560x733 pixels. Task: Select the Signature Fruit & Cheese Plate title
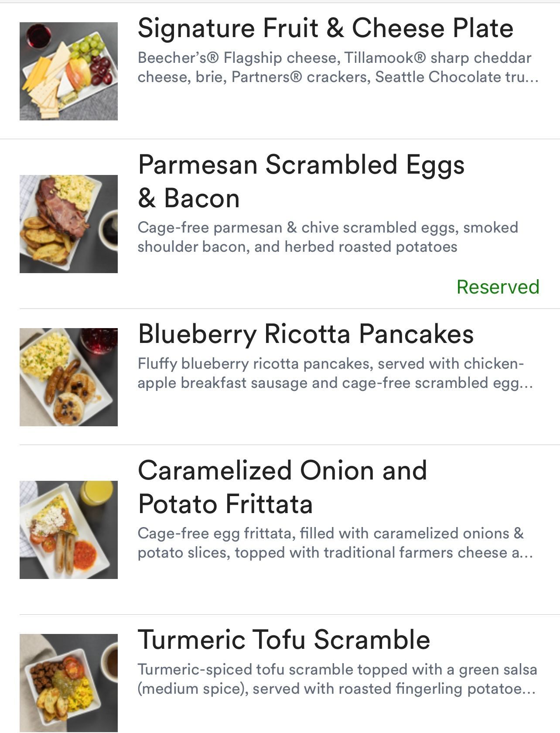click(x=325, y=28)
